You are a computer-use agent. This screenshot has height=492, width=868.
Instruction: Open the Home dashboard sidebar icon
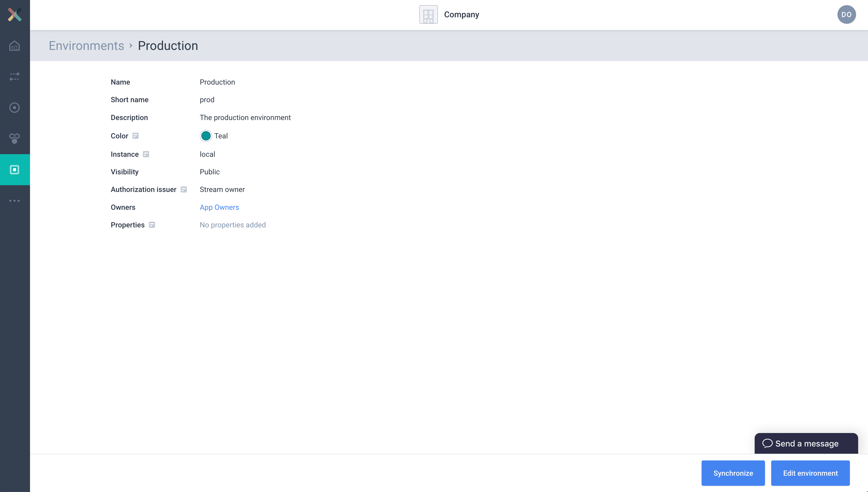14,46
